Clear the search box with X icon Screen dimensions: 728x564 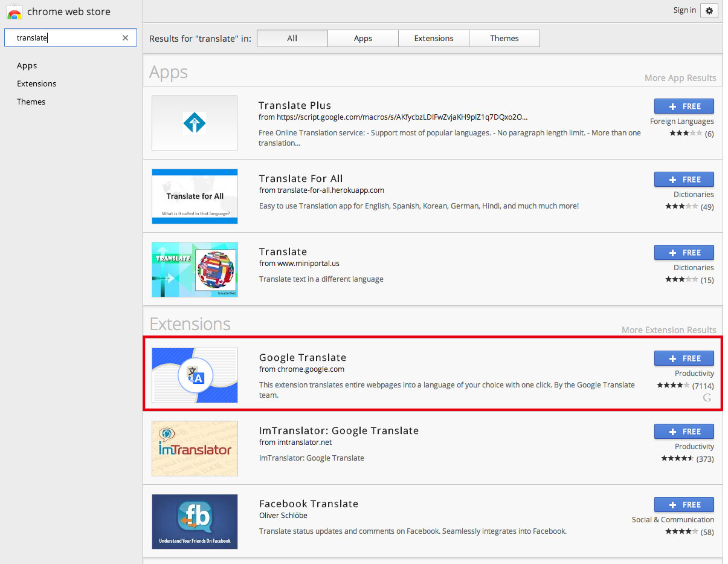coord(125,38)
